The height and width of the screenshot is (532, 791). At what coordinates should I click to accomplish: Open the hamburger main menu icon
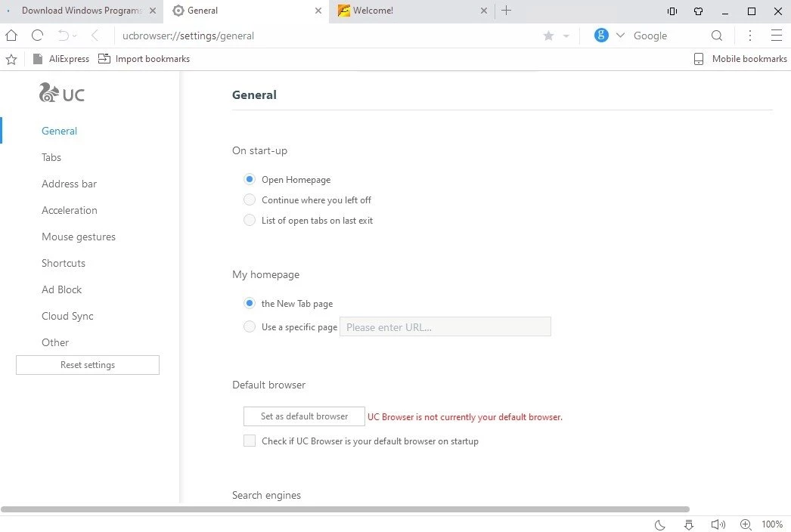[776, 36]
